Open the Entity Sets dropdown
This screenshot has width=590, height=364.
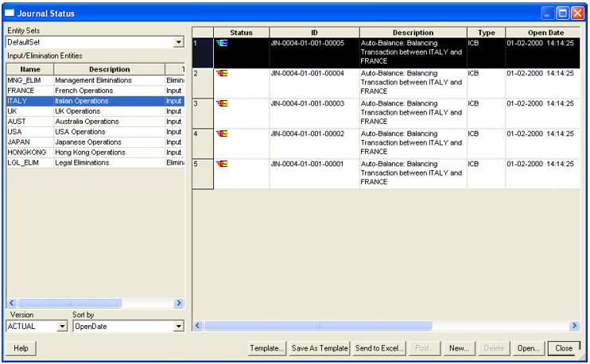tap(179, 42)
